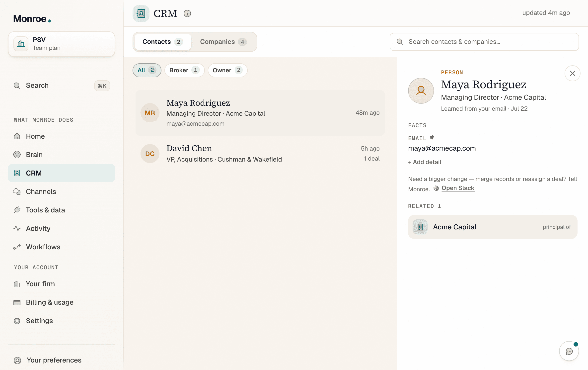Open the chat bubble widget

(569, 351)
